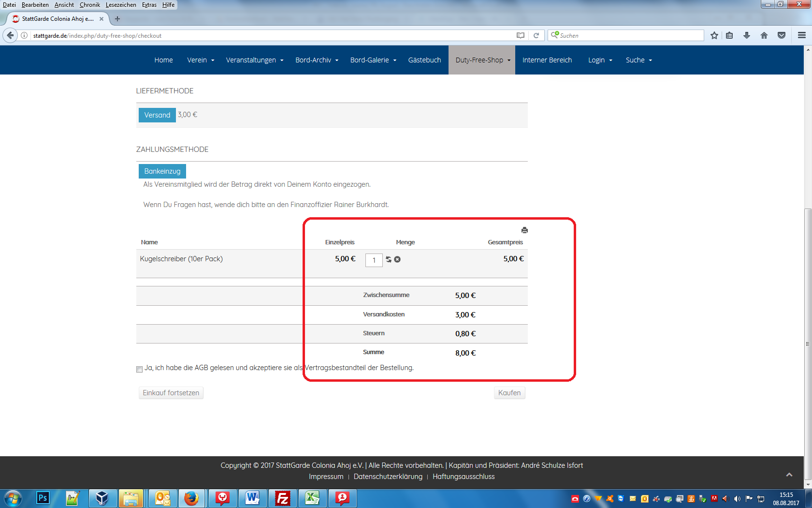This screenshot has width=812, height=508.
Task: Refresh quantity icon for Kugelschreiber row
Action: 389,259
